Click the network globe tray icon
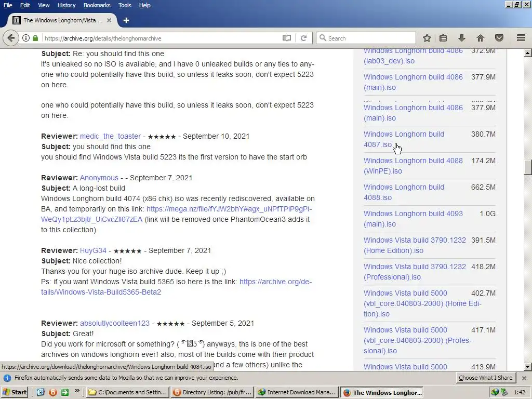The width and height of the screenshot is (532, 399). coord(495,392)
